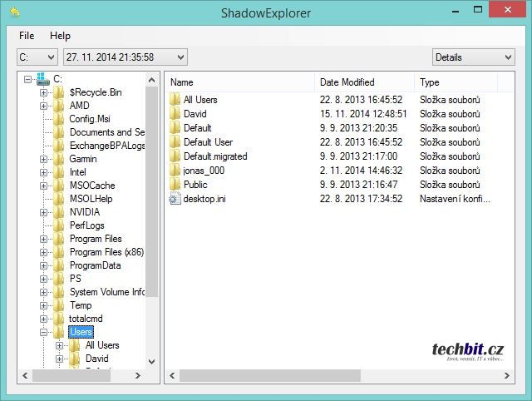
Task: Select Config.Msi in the folder tree
Action: 90,119
